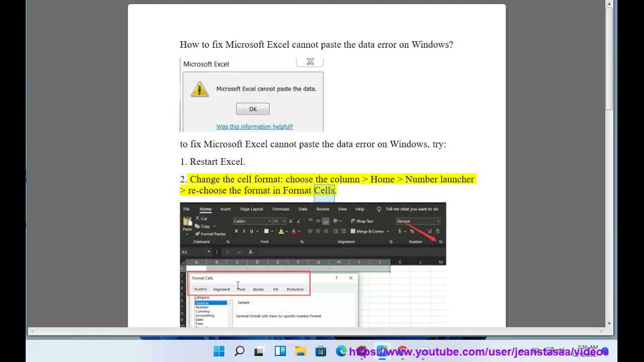
Task: Open Microsoft Store taskbar icon
Action: [x=320, y=351]
